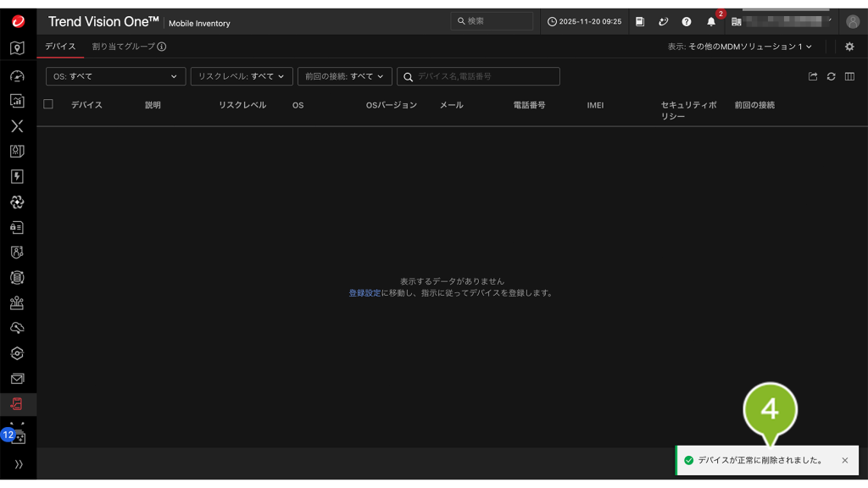
Task: Follow the 登録設定 link
Action: pos(364,293)
